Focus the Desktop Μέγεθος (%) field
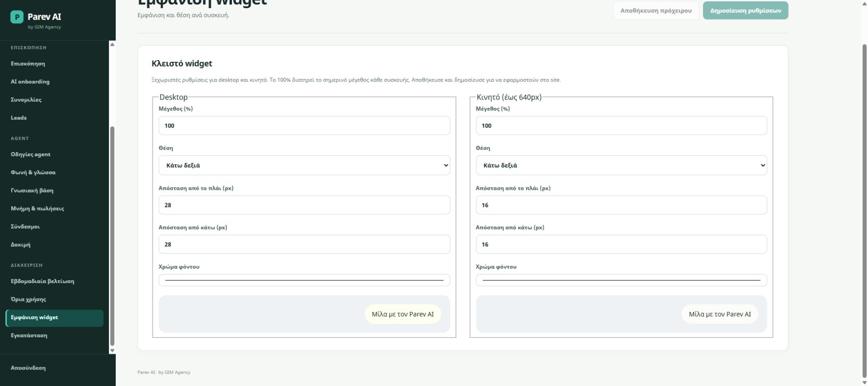Viewport: 868px width, 386px height. pos(304,126)
